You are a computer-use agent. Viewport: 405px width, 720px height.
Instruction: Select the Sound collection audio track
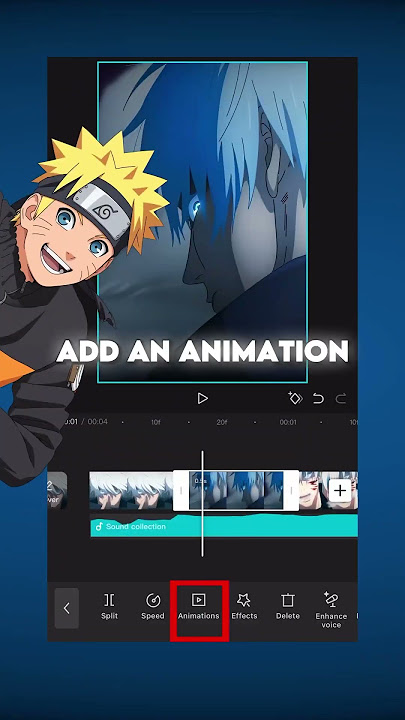click(224, 526)
